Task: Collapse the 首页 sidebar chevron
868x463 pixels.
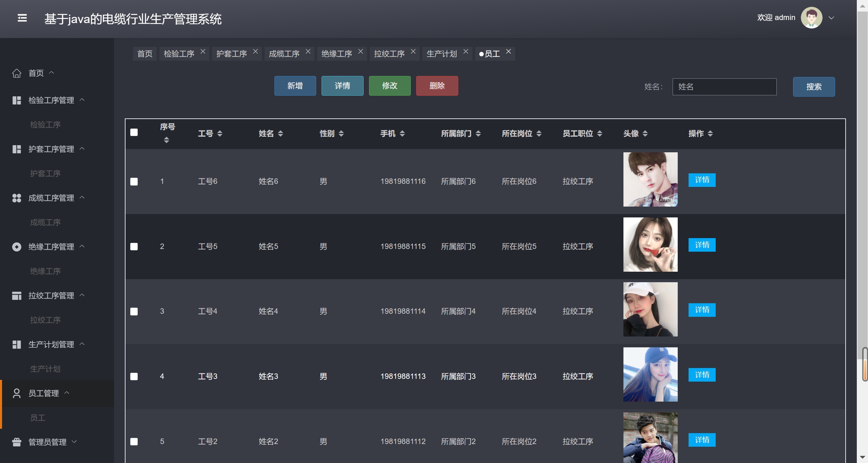Action: tap(52, 72)
